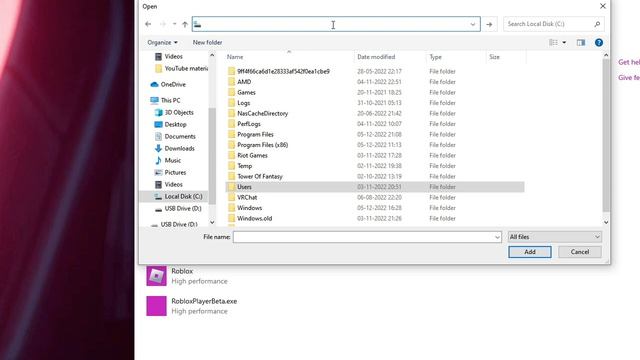The image size is (640, 360).
Task: Open help with the question mark icon
Action: (599, 42)
